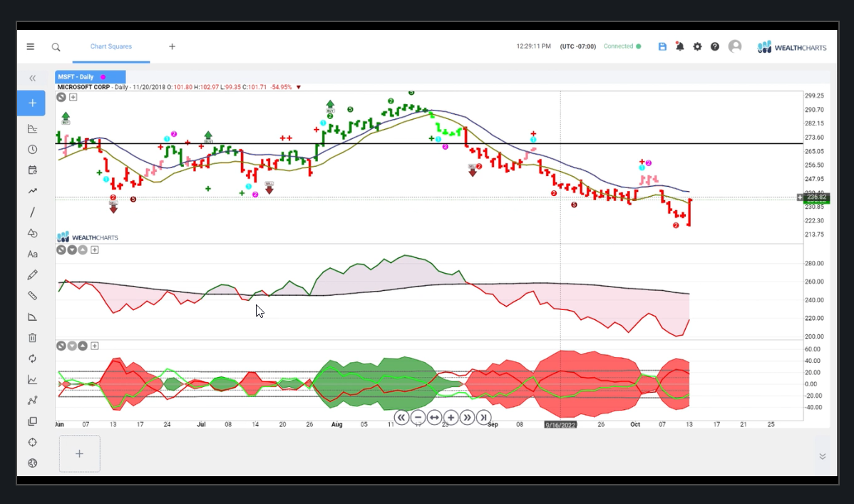Viewport: 854px width, 504px height.
Task: Move the middle indicator pane down
Action: pyautogui.click(x=72, y=250)
